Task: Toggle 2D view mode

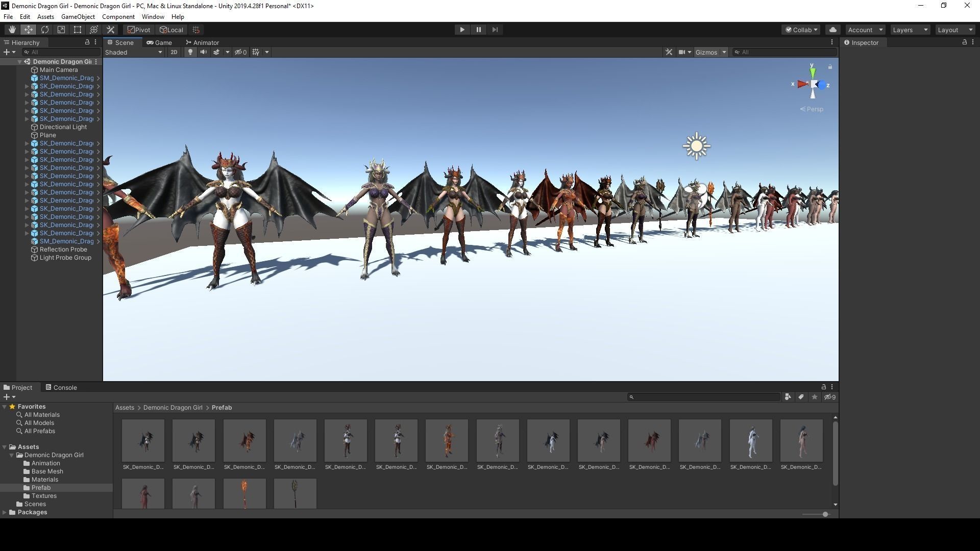Action: pos(174,52)
